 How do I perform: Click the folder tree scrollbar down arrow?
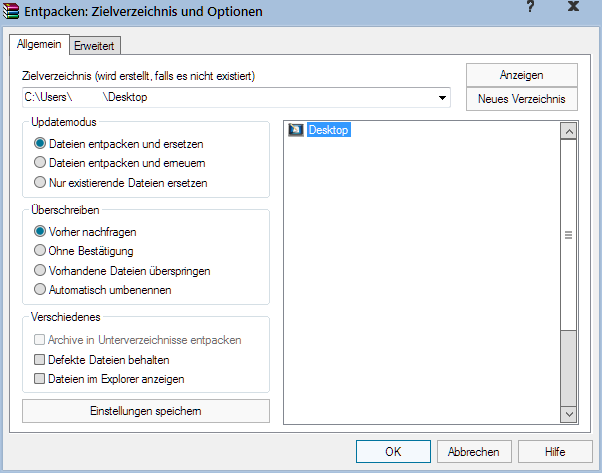pyautogui.click(x=569, y=413)
